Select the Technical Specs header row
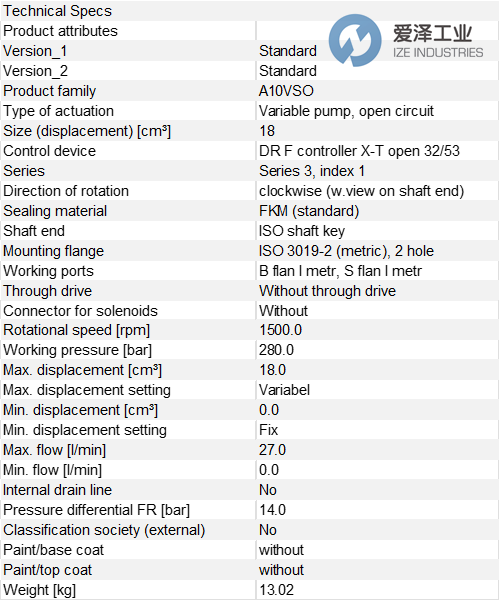Image resolution: width=500 pixels, height=601 pixels. tap(250, 11)
